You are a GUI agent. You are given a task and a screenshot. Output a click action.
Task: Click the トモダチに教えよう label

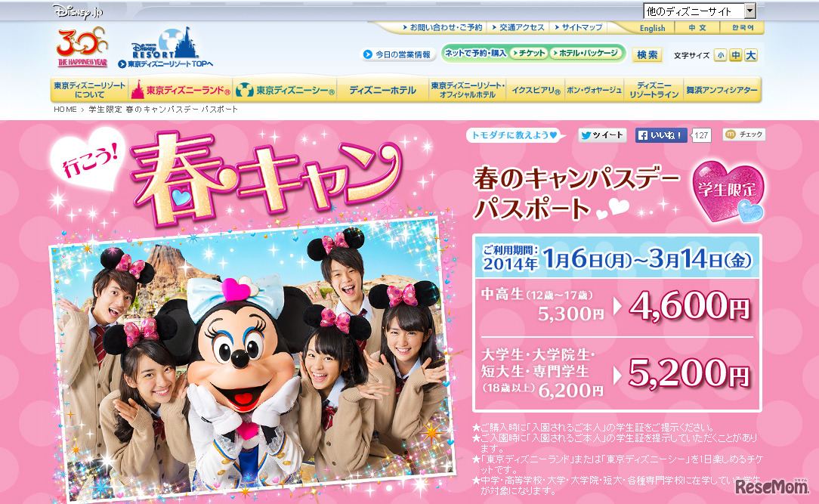(x=515, y=135)
